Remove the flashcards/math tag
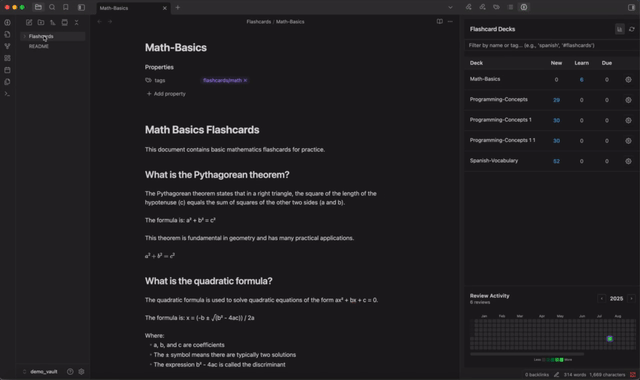Screen dimensions: 640x380 pyautogui.click(x=245, y=80)
